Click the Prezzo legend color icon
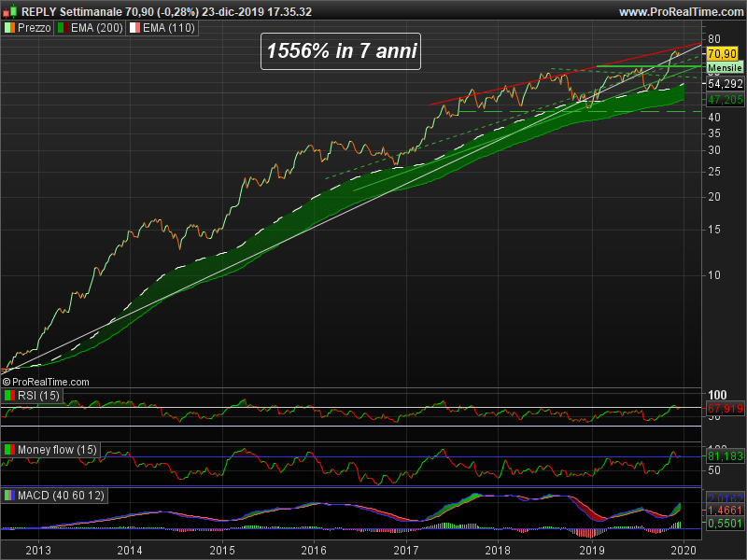The height and width of the screenshot is (560, 747). tap(10, 29)
